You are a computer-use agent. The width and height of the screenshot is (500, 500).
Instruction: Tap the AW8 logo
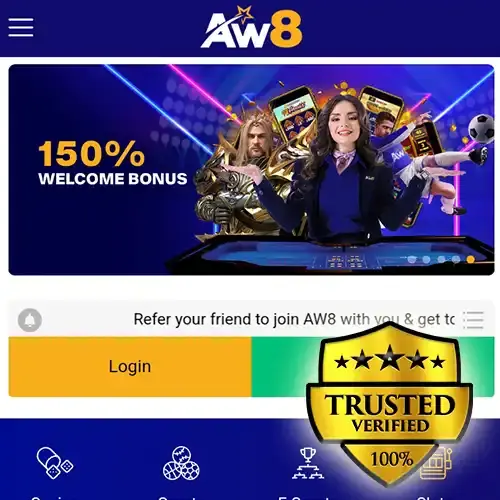coord(252,28)
